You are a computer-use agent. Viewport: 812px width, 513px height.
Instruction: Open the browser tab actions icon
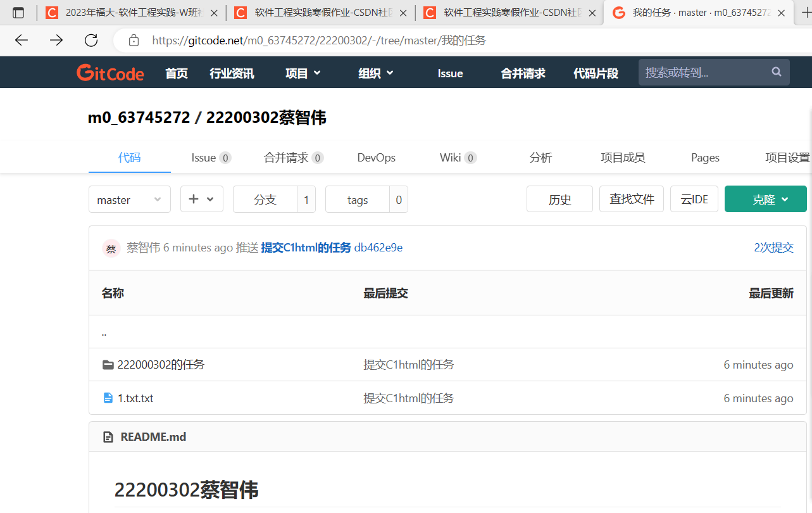click(18, 13)
